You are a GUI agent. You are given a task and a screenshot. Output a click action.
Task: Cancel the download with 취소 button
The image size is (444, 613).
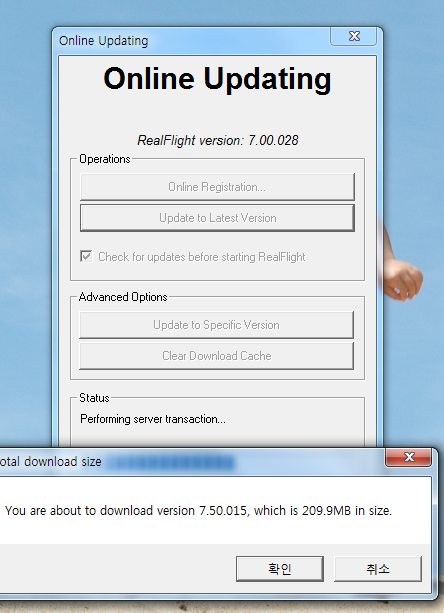[378, 568]
